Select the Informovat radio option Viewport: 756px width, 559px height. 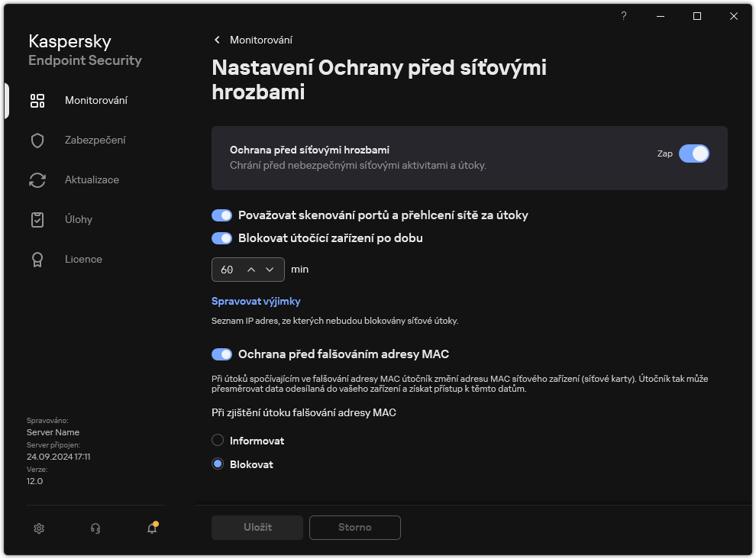(x=218, y=440)
